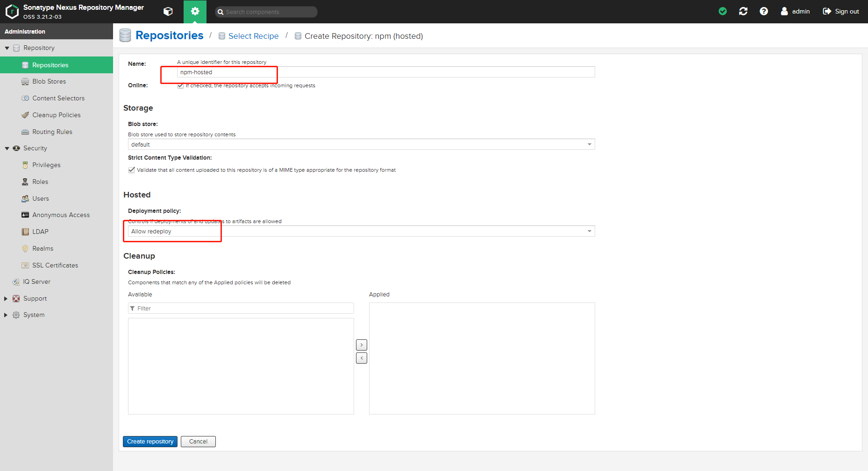Click the Support lifebuoy icon
Screen dimensions: 868x471
click(16, 299)
